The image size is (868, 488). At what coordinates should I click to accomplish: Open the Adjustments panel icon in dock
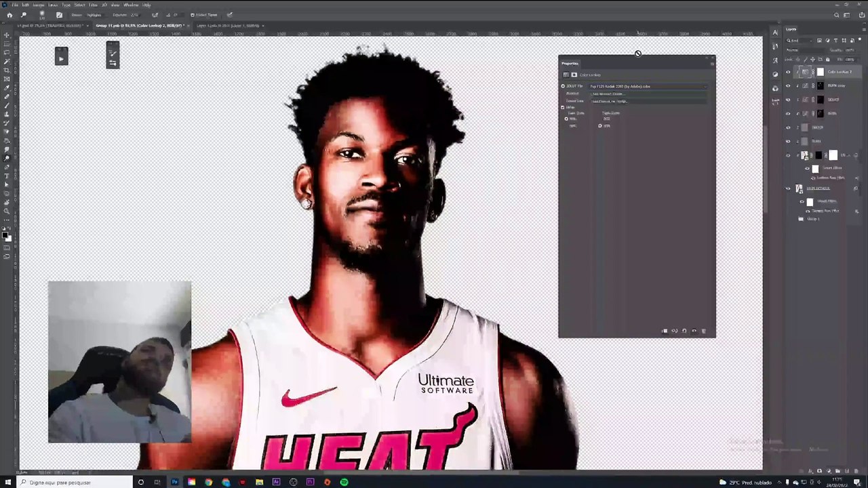pos(775,74)
